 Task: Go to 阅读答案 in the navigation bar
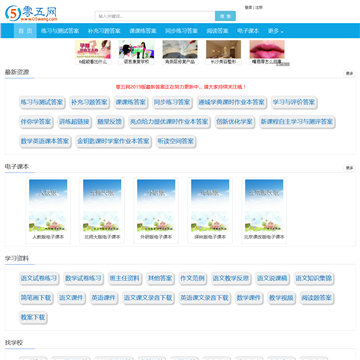click(x=217, y=31)
